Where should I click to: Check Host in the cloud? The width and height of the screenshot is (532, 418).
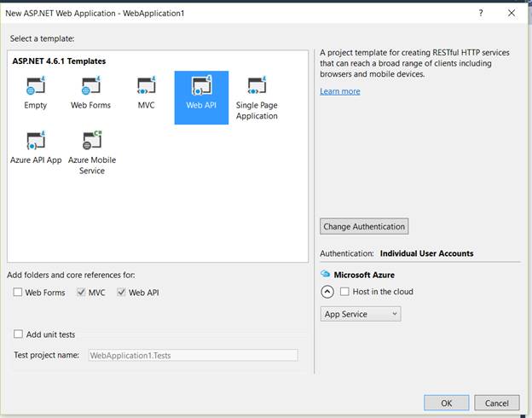344,292
